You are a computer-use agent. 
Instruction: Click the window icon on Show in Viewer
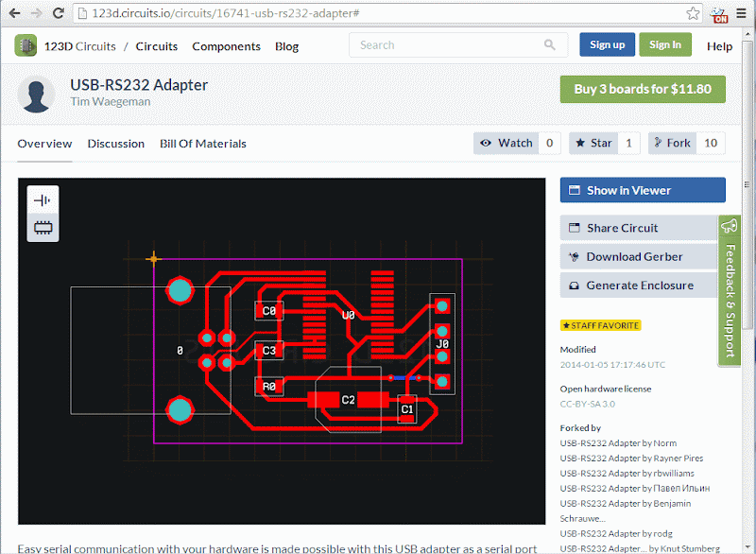click(x=575, y=190)
